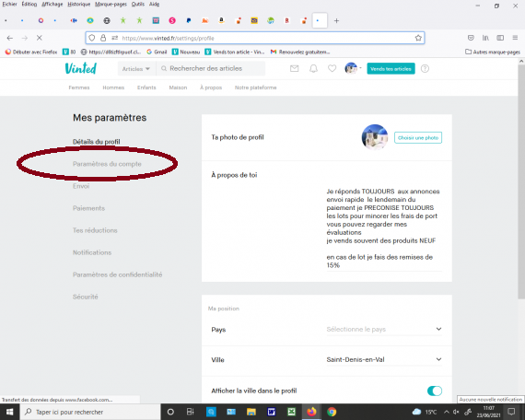Open Firefox hamburger application menu
This screenshot has height=420, width=525.
tap(515, 38)
